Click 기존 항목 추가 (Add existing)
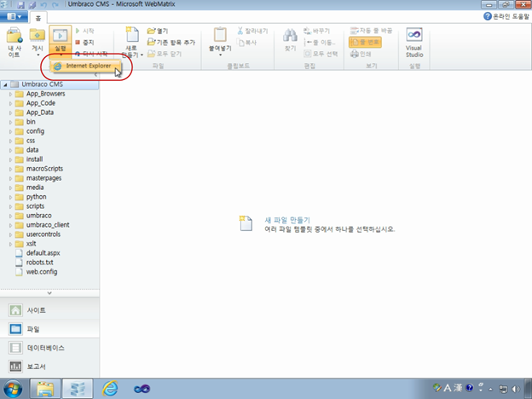 click(171, 43)
